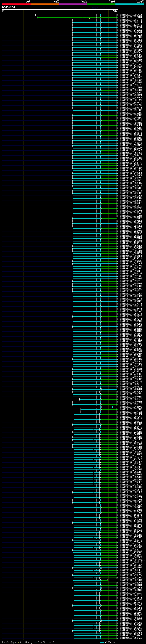Screen dimensions: 146x644
Task: Select the UniRef100_C0SUJ6 label
Action: 131,399
